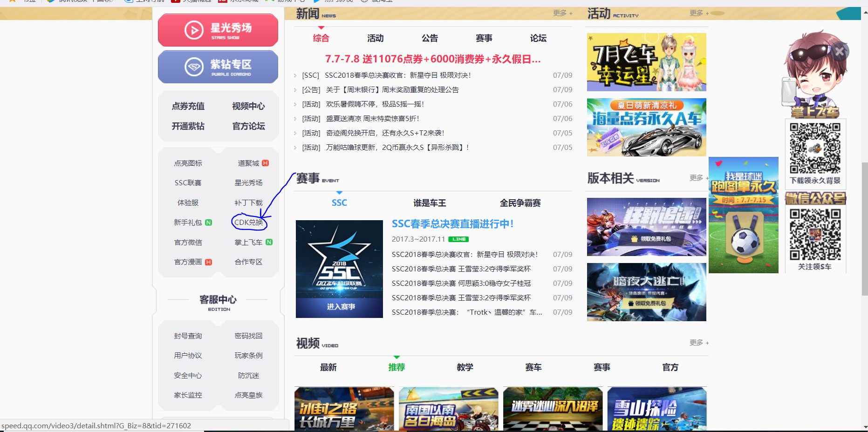Expand 更多+ beside the 活动 panel
The height and width of the screenshot is (432, 868).
click(697, 13)
